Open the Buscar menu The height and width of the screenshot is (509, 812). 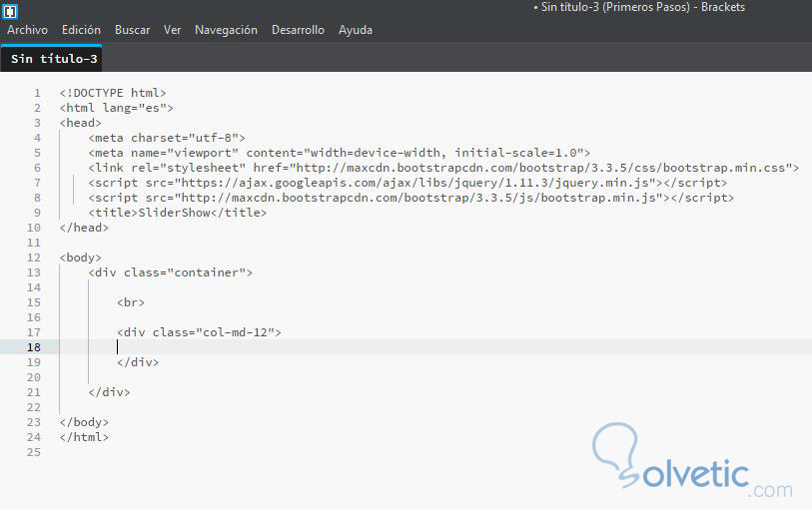click(133, 30)
